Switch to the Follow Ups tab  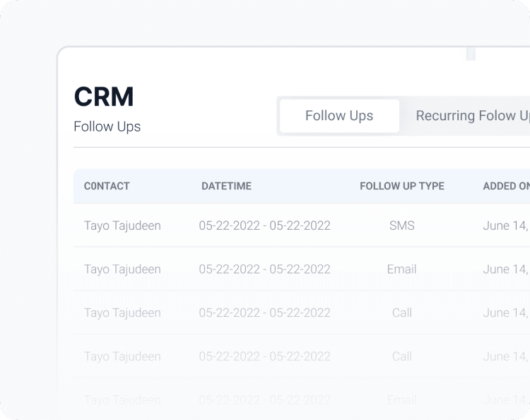339,116
